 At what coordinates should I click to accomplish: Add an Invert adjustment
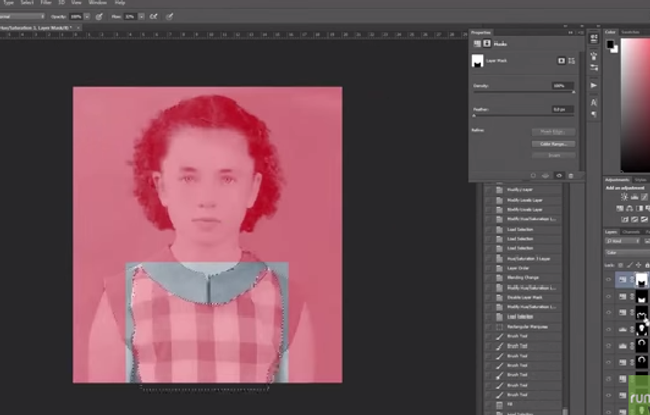point(624,219)
